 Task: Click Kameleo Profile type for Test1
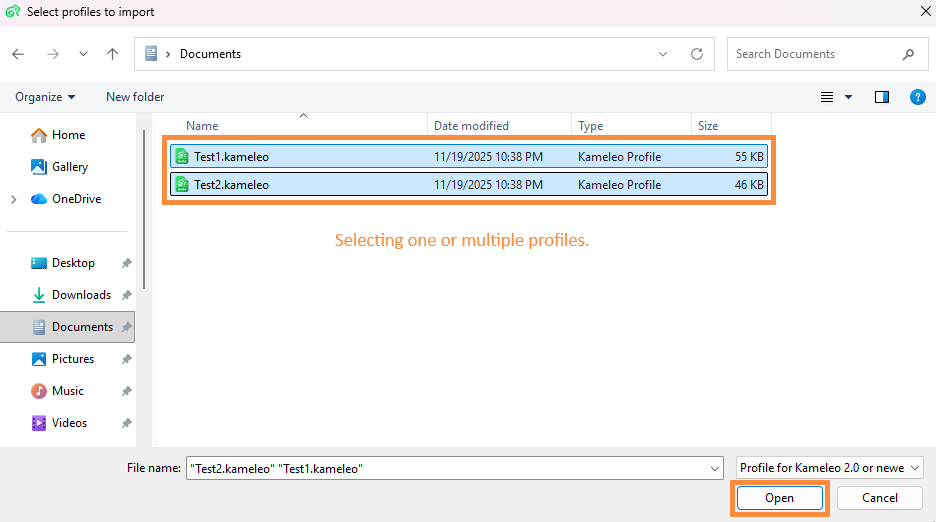coord(619,156)
